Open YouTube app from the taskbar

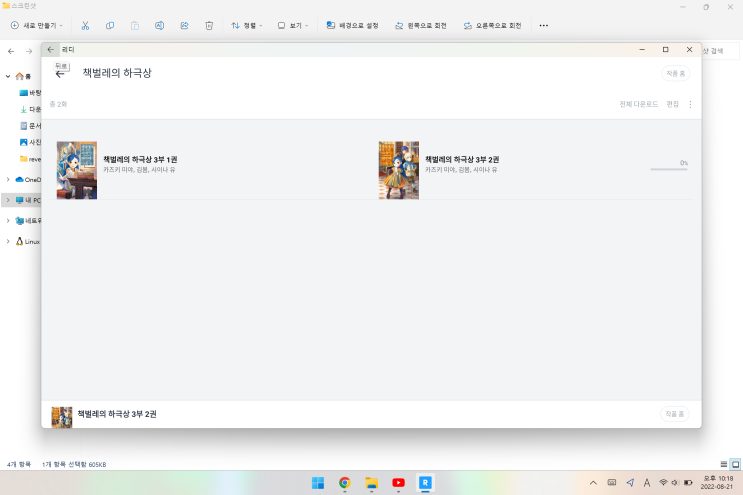coord(399,483)
